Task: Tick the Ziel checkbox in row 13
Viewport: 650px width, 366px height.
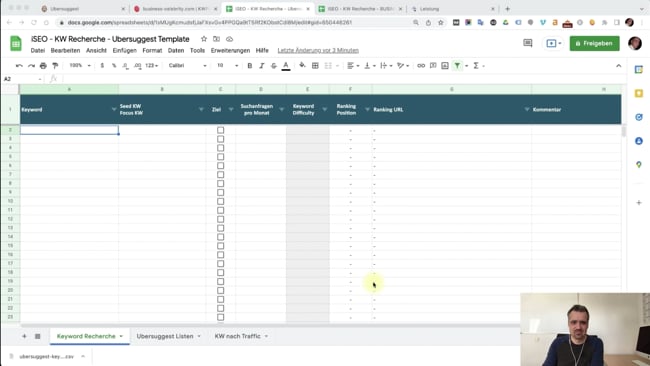Action: click(x=221, y=228)
